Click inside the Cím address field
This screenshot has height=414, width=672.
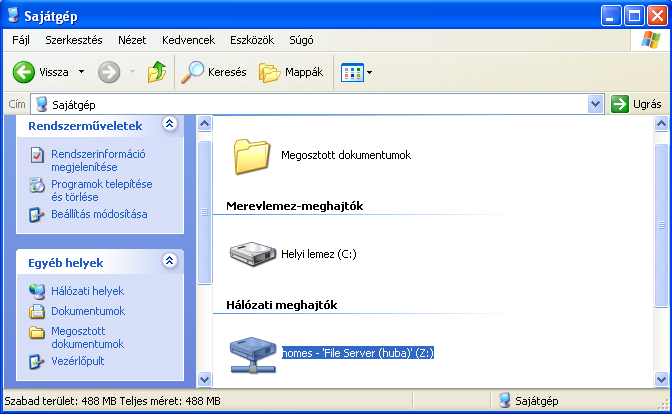point(300,104)
